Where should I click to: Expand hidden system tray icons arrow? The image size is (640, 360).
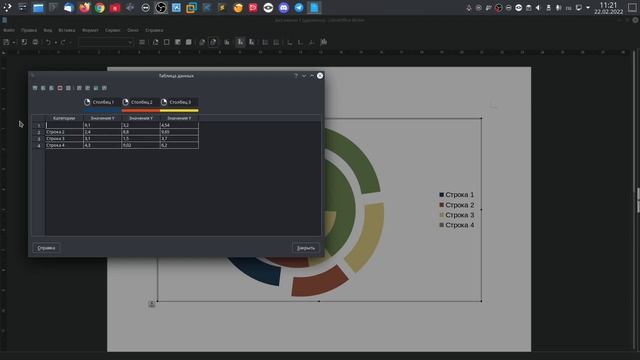pos(588,8)
